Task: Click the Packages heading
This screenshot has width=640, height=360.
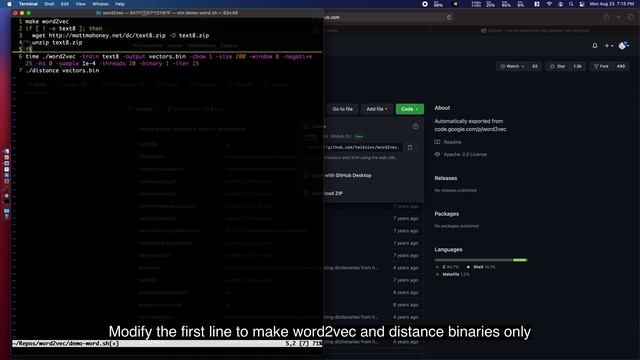Action: point(447,214)
